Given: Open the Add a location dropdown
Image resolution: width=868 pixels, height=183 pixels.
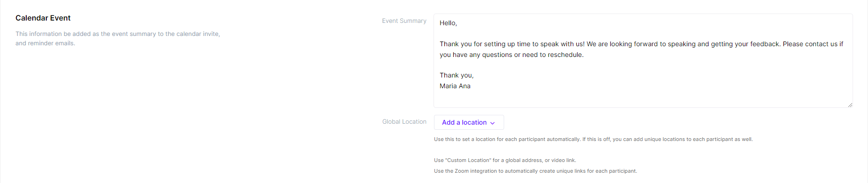Looking at the screenshot, I should tap(469, 122).
